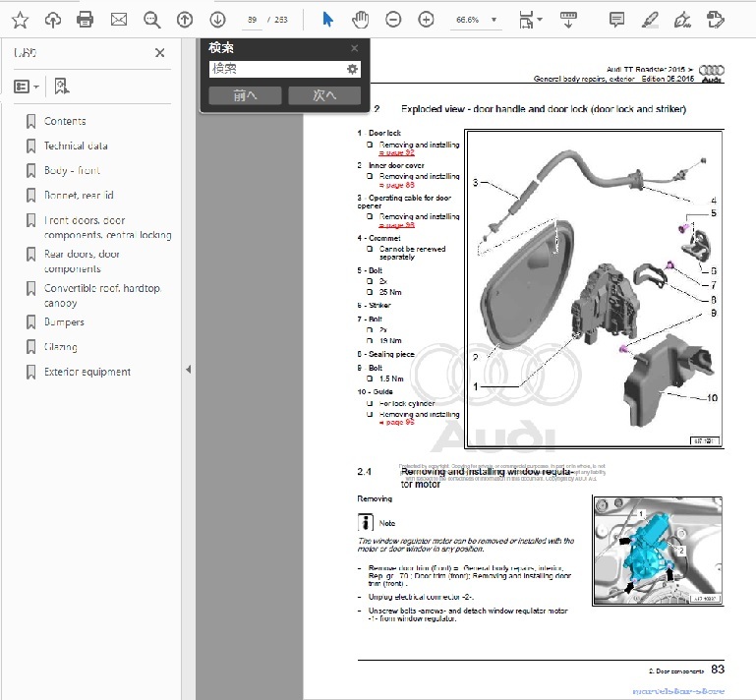Click the '6 - Striker' list entry
This screenshot has height=700, width=756.
coord(375,305)
